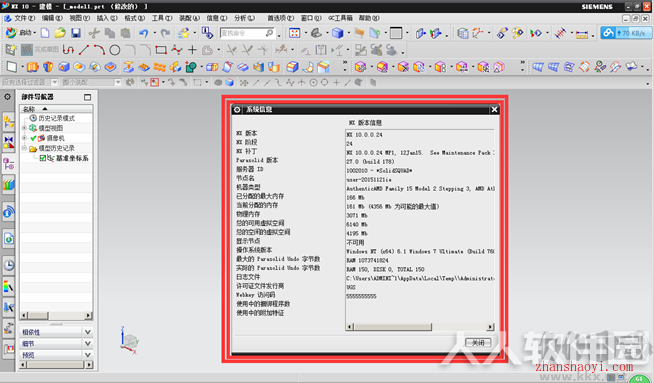Viewport: 654px width, 383px height.
Task: Click the Name column header in navigator
Action: (56, 109)
